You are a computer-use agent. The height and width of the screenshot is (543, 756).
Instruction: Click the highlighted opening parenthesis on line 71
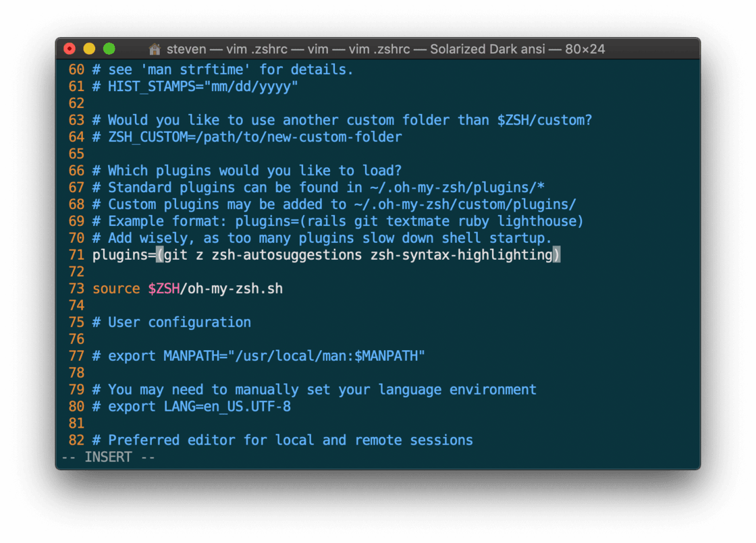159,255
